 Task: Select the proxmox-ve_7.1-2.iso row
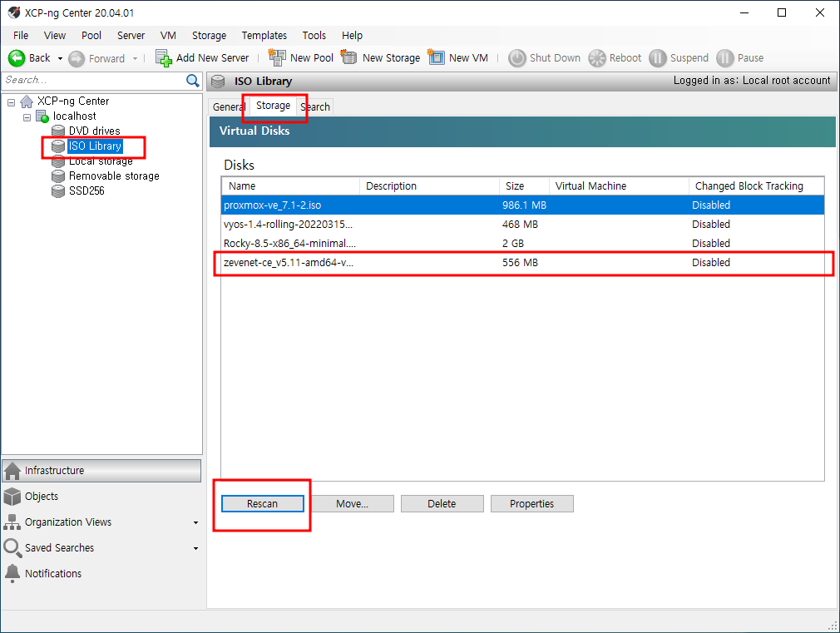522,205
